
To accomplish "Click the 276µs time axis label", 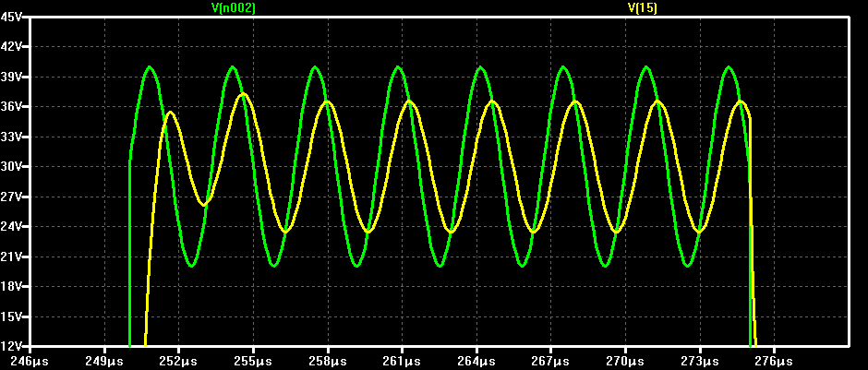I will pos(774,361).
